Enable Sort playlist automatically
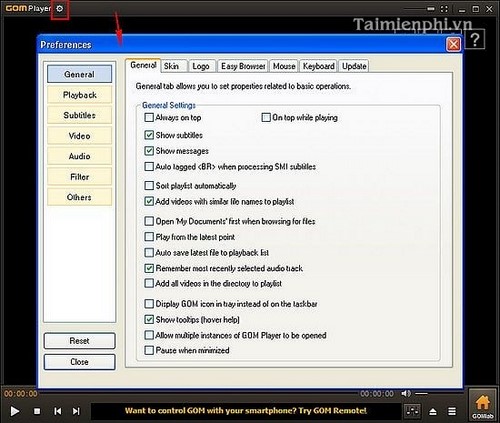 (x=149, y=186)
